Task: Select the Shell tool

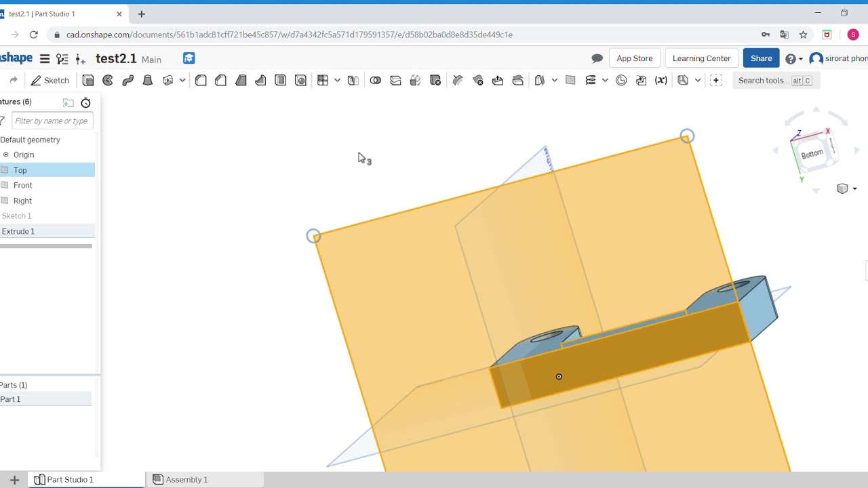Action: click(x=281, y=81)
